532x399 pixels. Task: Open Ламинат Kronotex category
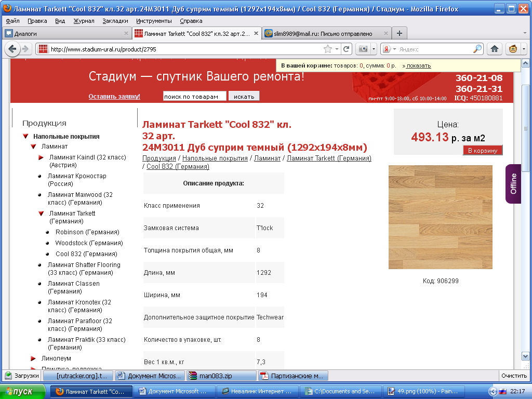[79, 306]
